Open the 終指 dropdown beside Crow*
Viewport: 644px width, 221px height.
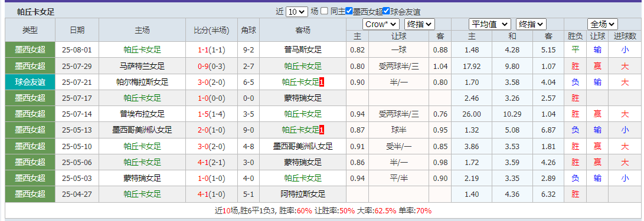tap(419, 24)
